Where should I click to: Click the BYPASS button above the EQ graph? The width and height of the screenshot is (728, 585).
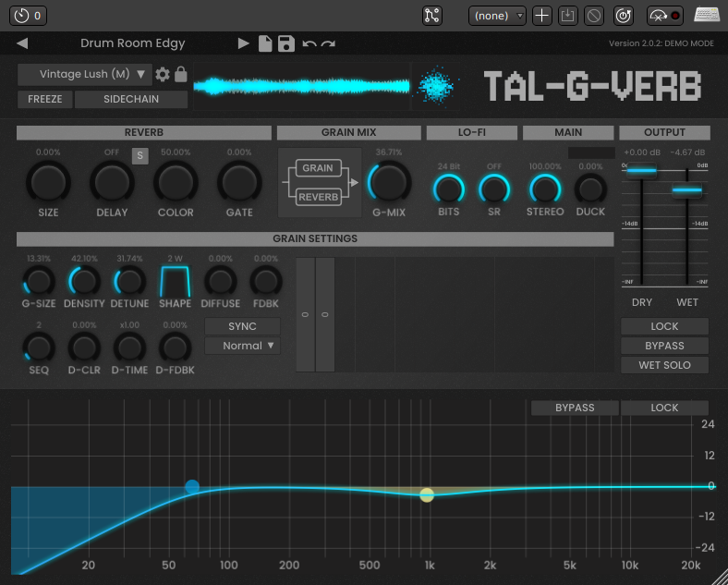click(575, 408)
